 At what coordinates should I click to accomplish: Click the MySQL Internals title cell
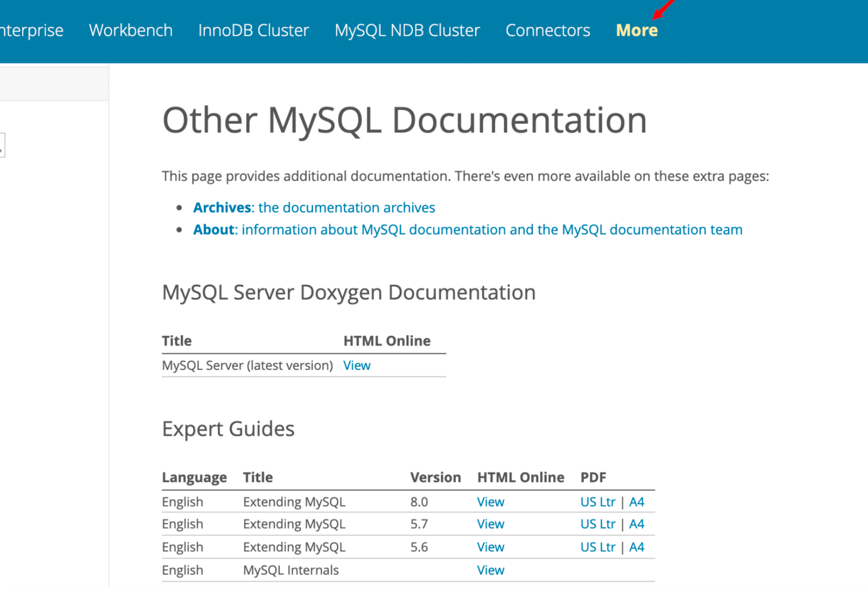[291, 570]
